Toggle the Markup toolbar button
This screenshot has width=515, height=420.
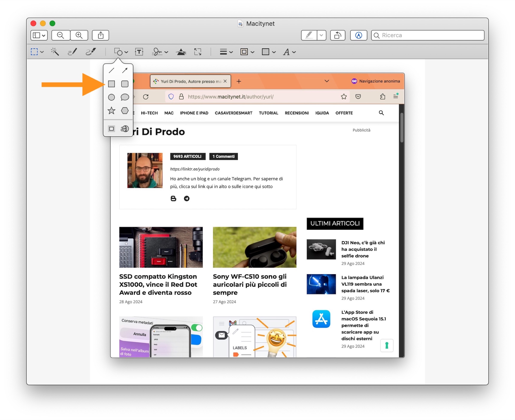pyautogui.click(x=358, y=35)
